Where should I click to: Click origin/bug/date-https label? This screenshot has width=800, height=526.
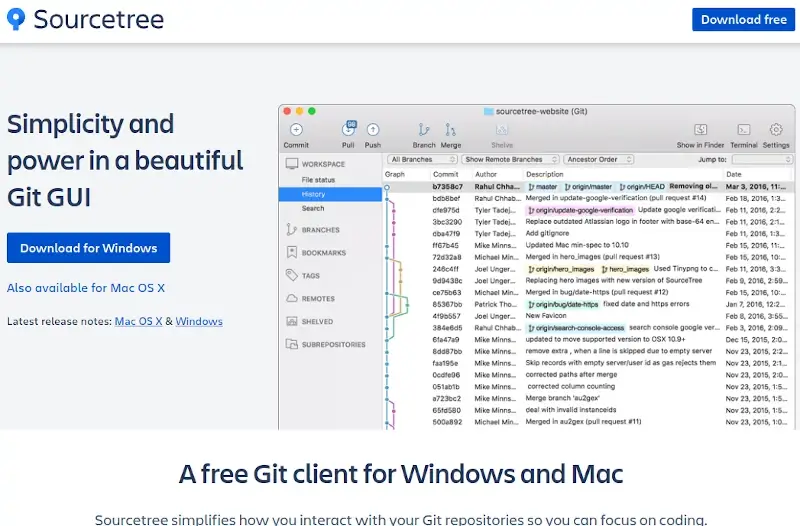point(563,305)
